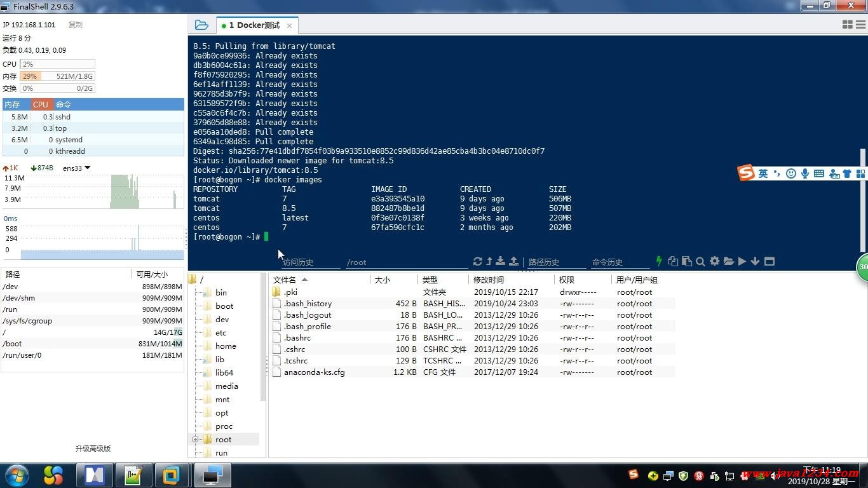Image resolution: width=868 pixels, height=488 pixels.
Task: Open terminal settings gear icon
Action: pos(714,261)
